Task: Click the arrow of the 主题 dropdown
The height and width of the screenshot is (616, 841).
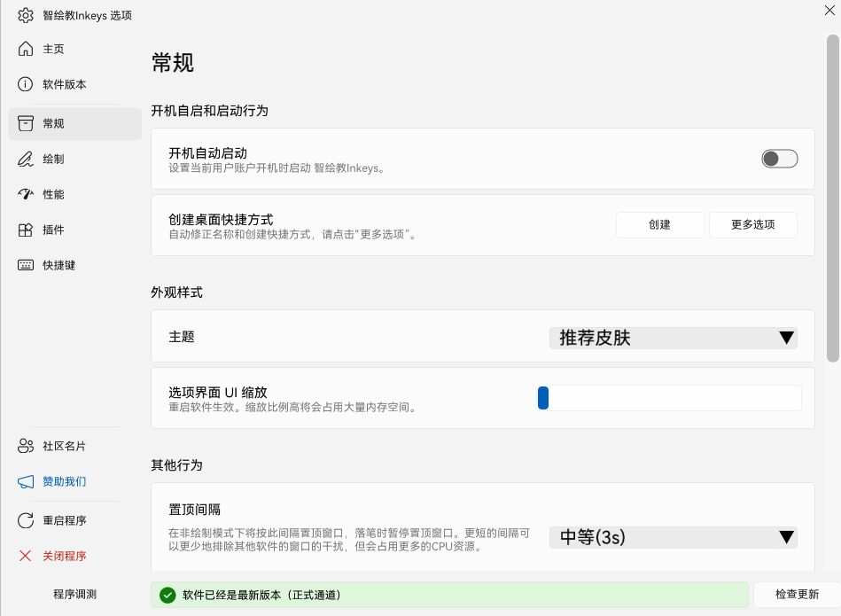Action: click(x=786, y=338)
